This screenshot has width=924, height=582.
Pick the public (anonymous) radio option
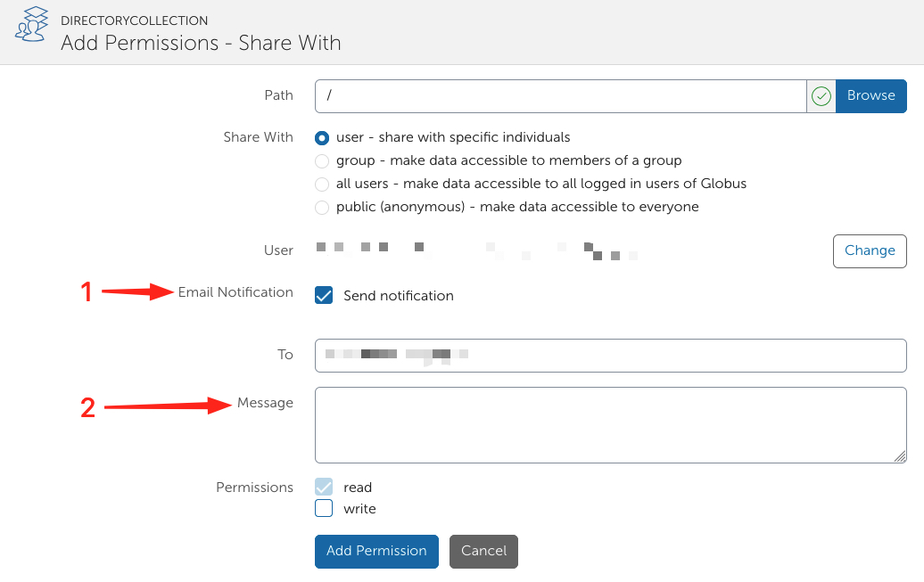pos(323,208)
